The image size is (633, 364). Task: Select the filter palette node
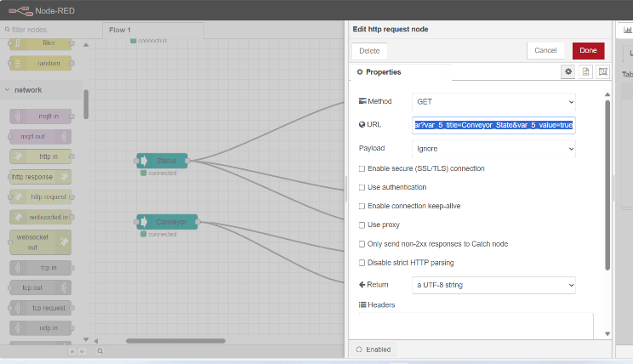40,43
